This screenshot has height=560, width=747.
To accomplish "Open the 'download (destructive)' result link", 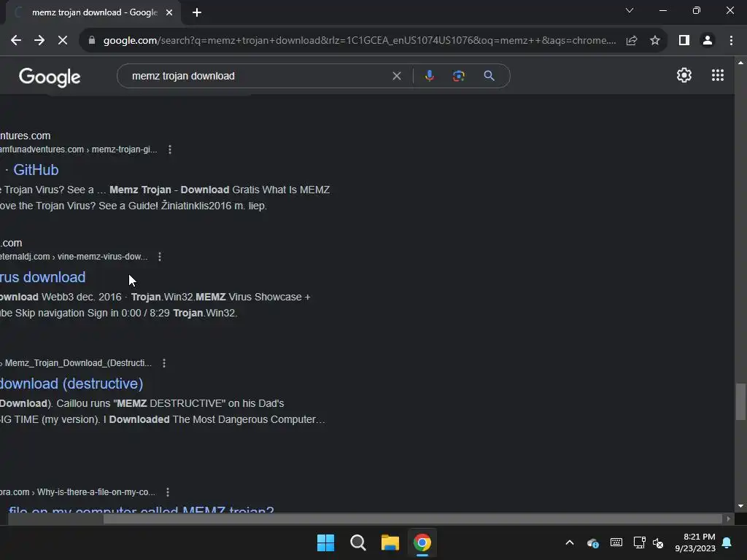I will [x=71, y=384].
